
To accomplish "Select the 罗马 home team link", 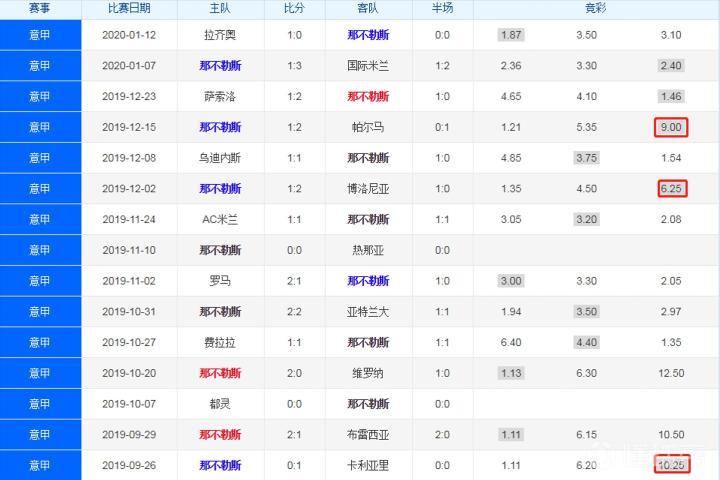I will 220,281.
